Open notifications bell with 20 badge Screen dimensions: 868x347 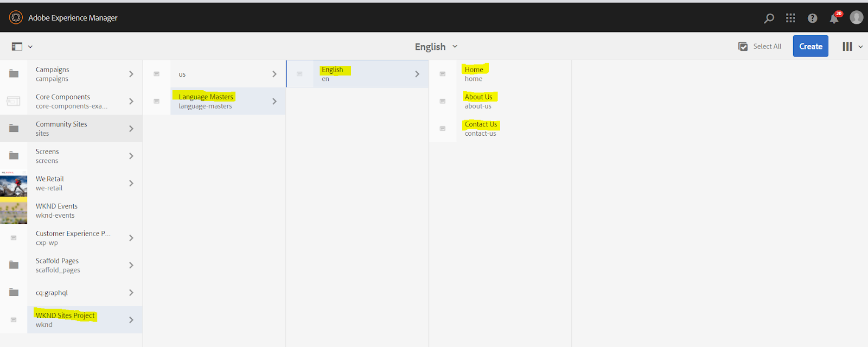click(835, 17)
